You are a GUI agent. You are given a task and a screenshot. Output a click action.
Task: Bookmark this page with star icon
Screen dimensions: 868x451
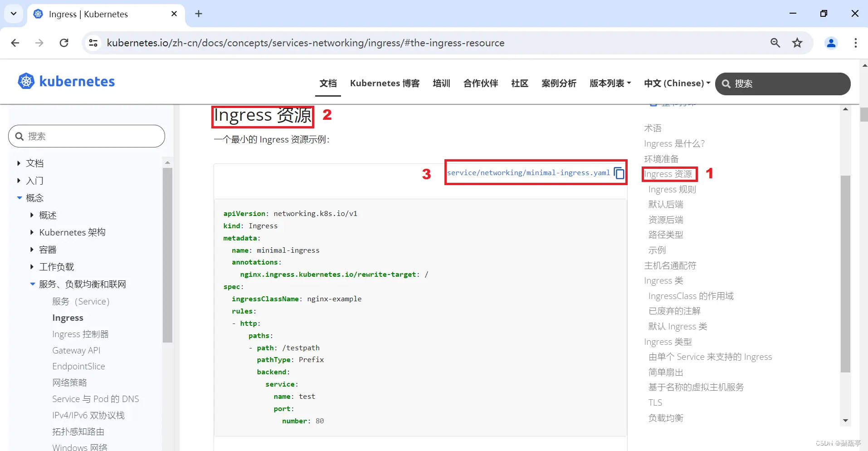pyautogui.click(x=797, y=43)
